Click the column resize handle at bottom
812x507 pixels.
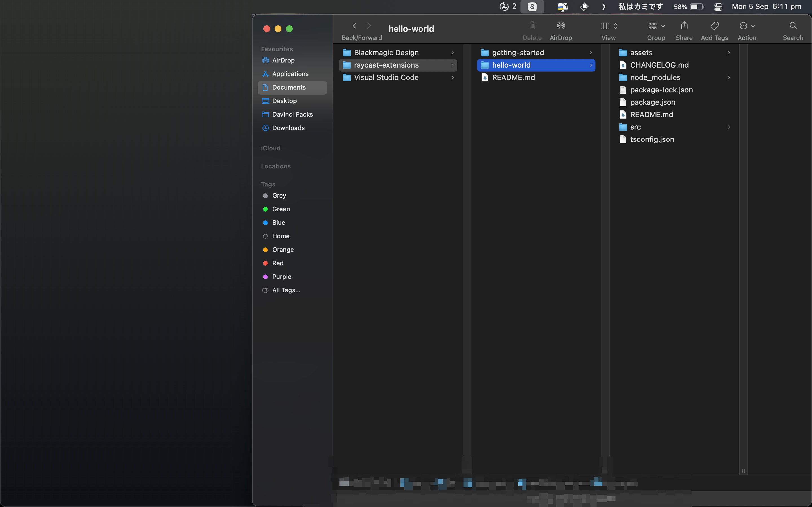coord(743,470)
